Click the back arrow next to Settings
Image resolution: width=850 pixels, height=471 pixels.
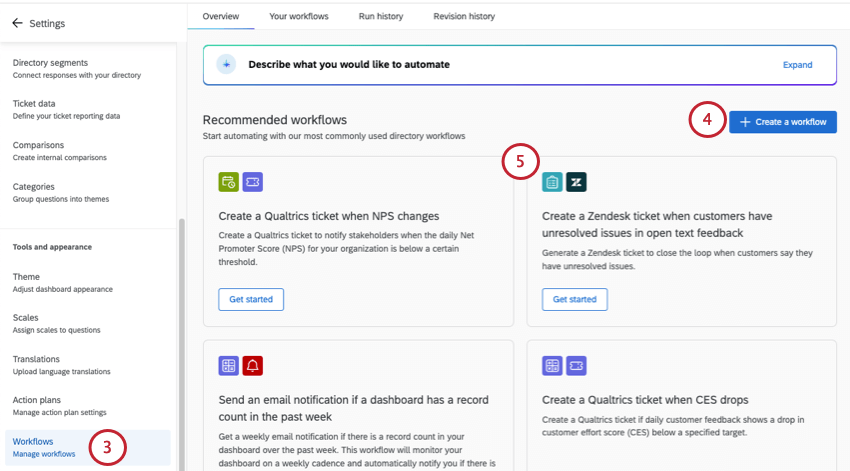[17, 22]
